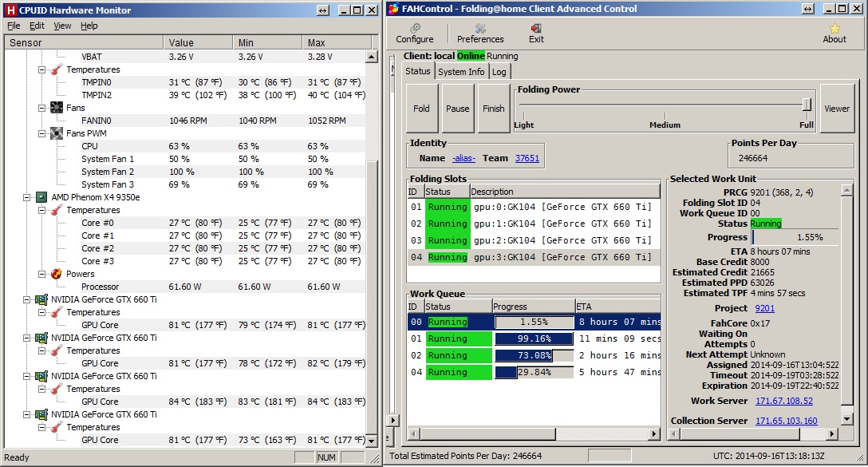Open the Work Server 171.67.108.52 link
The height and width of the screenshot is (467, 868).
784,401
